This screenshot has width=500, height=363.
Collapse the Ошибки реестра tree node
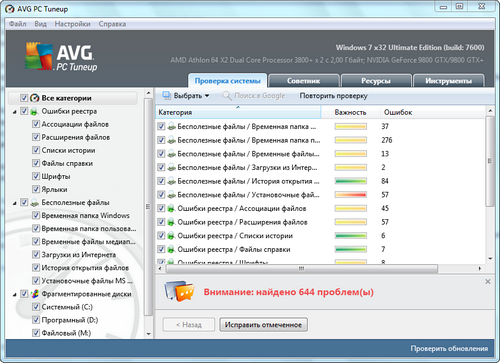coord(15,112)
